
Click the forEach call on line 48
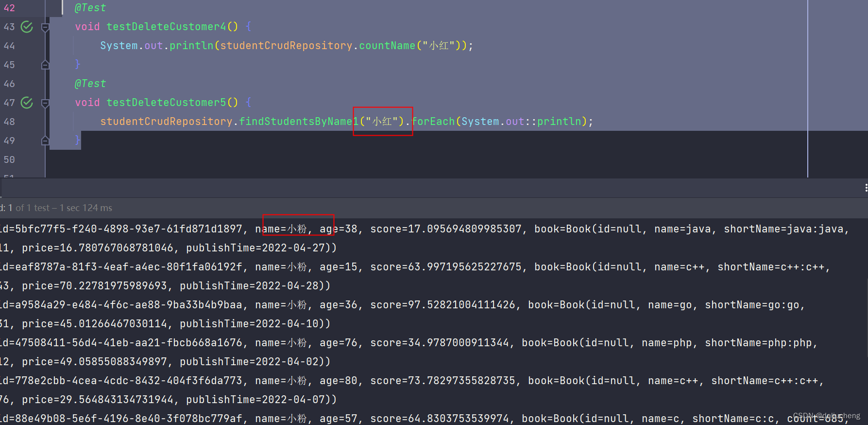click(x=433, y=122)
